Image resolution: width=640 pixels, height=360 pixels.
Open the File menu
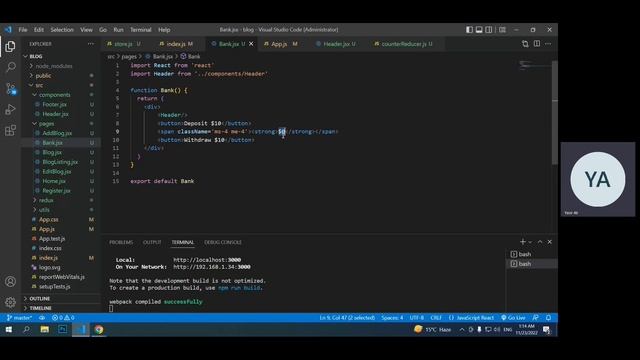coord(23,30)
